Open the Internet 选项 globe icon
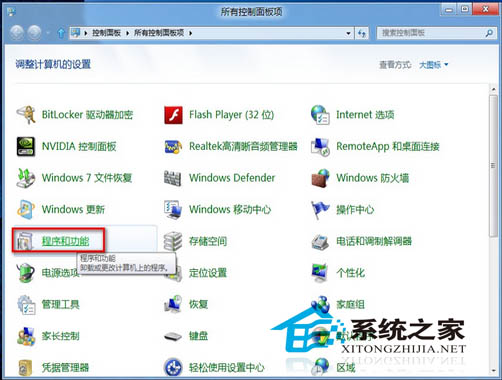This screenshot has height=380, width=502. (x=320, y=115)
